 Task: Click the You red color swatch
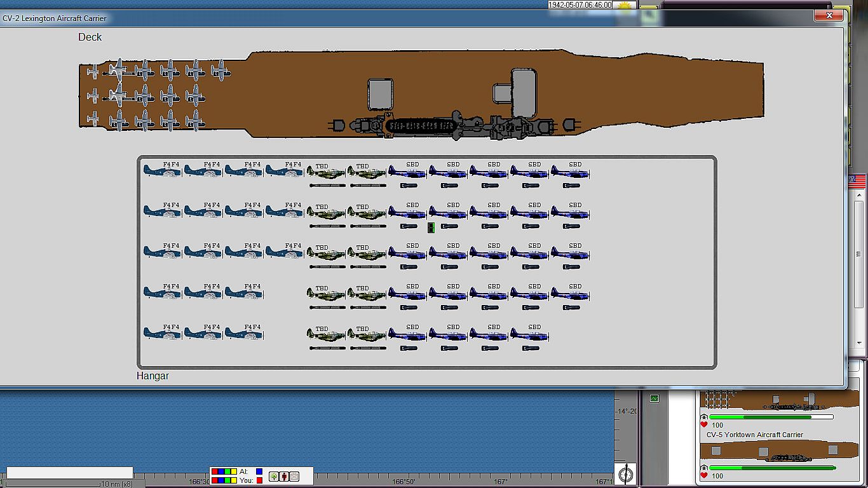tap(259, 480)
